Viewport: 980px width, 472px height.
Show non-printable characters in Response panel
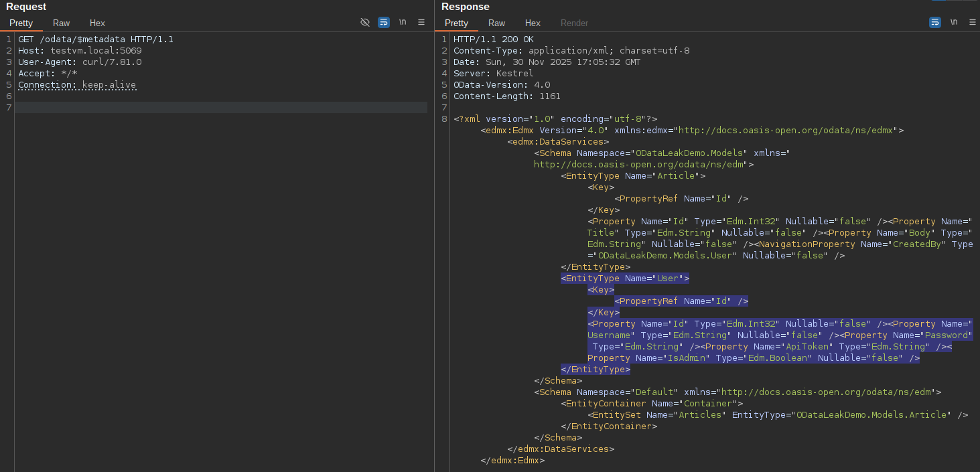(x=954, y=22)
